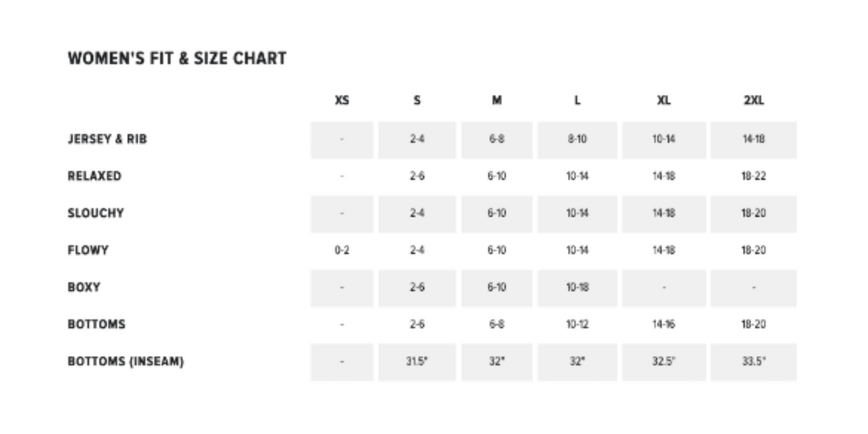Select the 2XL column header
Image resolution: width=868 pixels, height=434 pixels.
754,100
